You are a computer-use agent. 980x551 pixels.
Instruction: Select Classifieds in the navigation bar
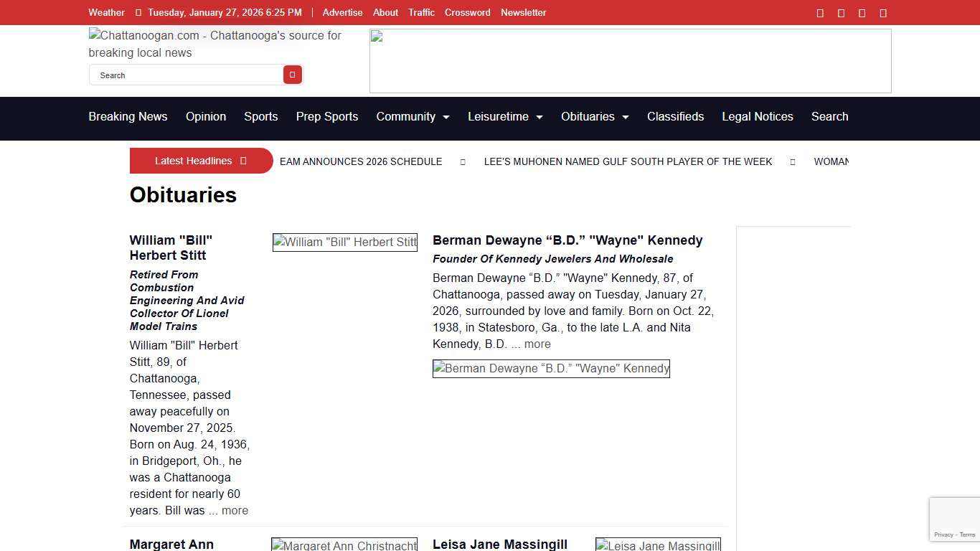675,117
